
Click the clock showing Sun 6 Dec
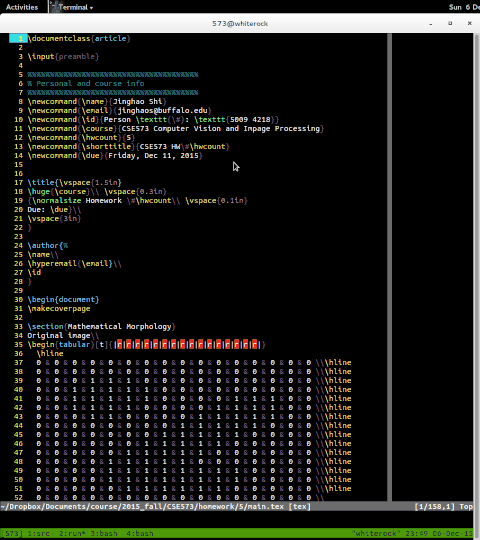tap(464, 7)
